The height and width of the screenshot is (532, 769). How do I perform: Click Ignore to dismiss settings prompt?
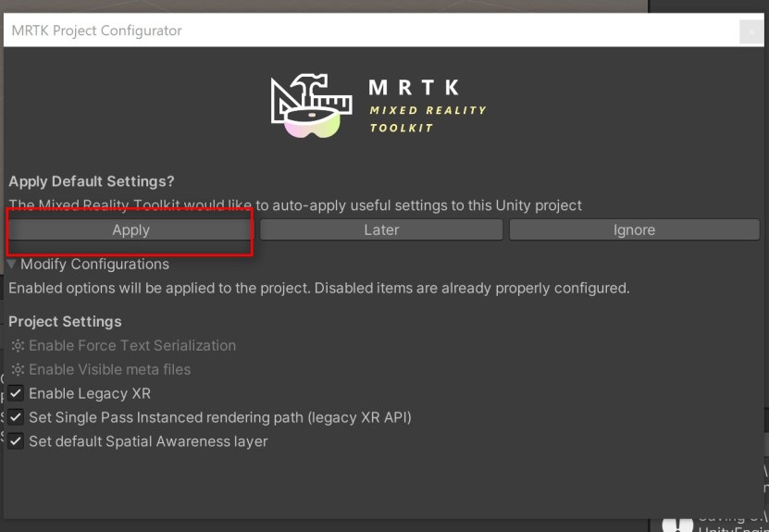coord(634,230)
